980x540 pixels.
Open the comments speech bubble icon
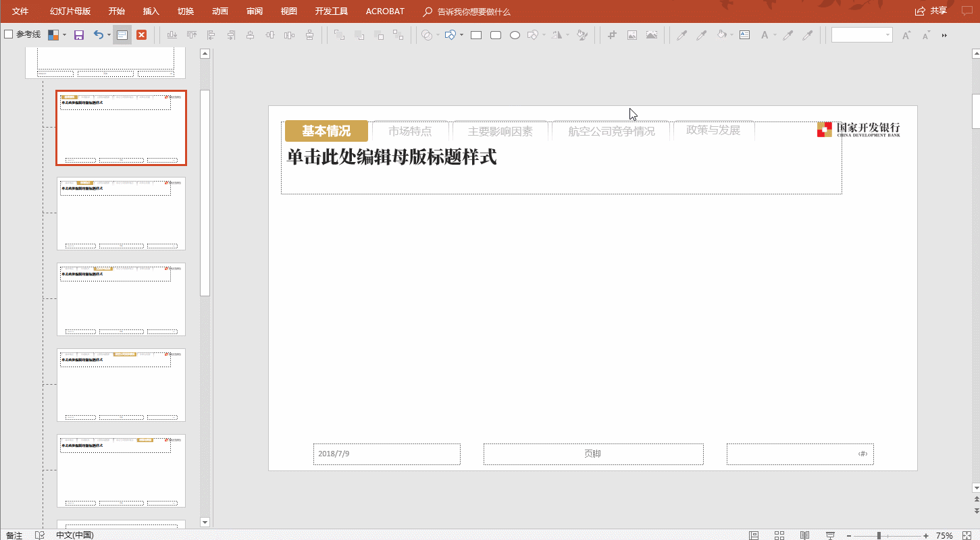[966, 11]
